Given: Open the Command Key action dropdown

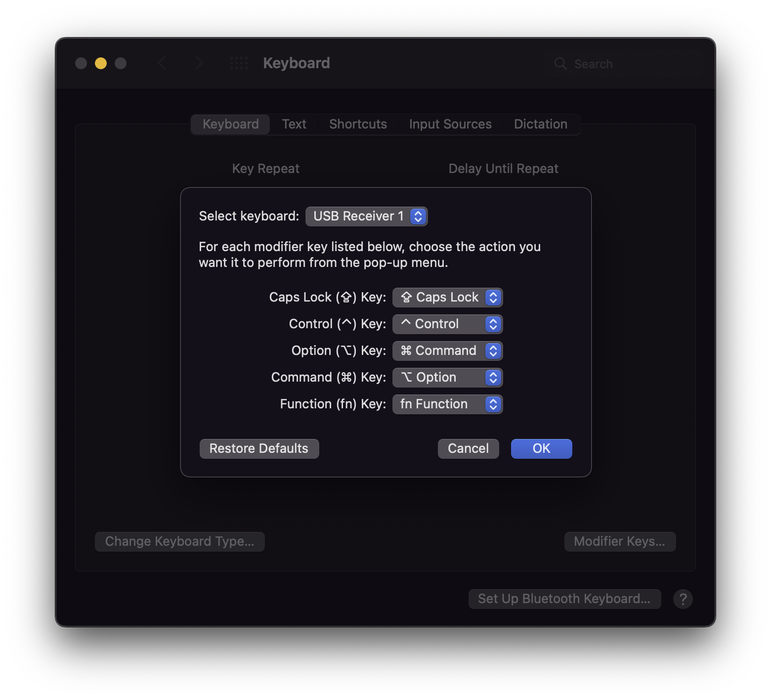Looking at the screenshot, I should (447, 377).
